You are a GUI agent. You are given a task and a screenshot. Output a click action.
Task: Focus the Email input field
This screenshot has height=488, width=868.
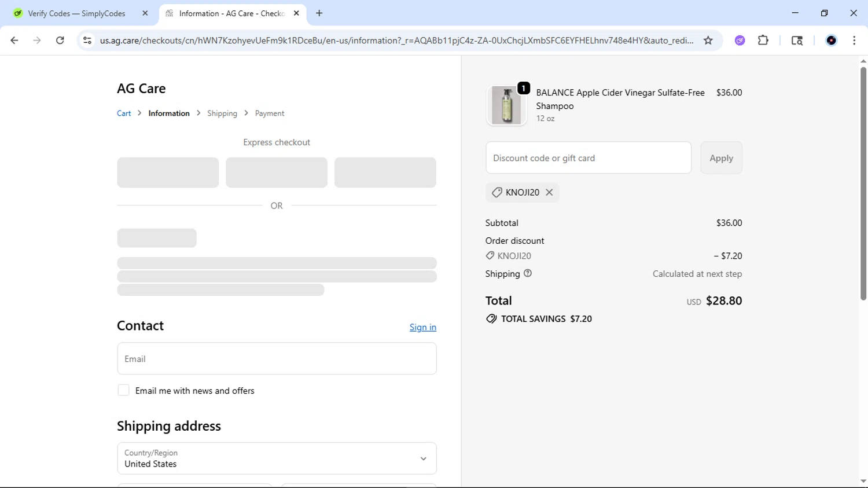point(277,359)
